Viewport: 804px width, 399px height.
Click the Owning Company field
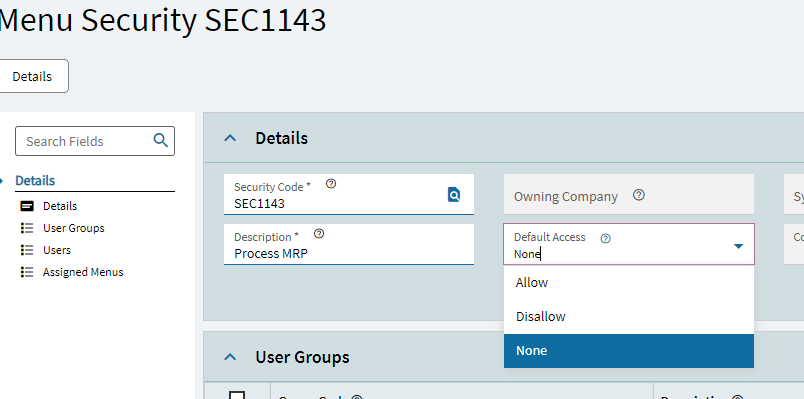click(x=629, y=194)
